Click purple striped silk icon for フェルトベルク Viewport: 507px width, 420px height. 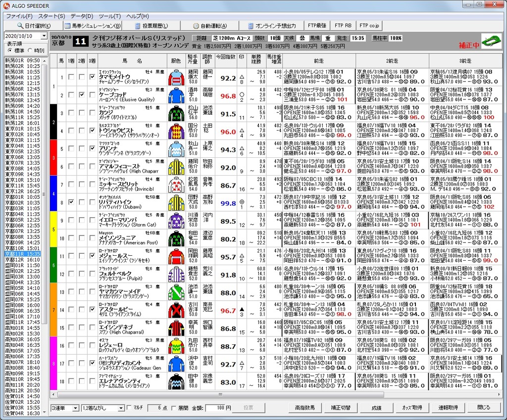point(176,274)
